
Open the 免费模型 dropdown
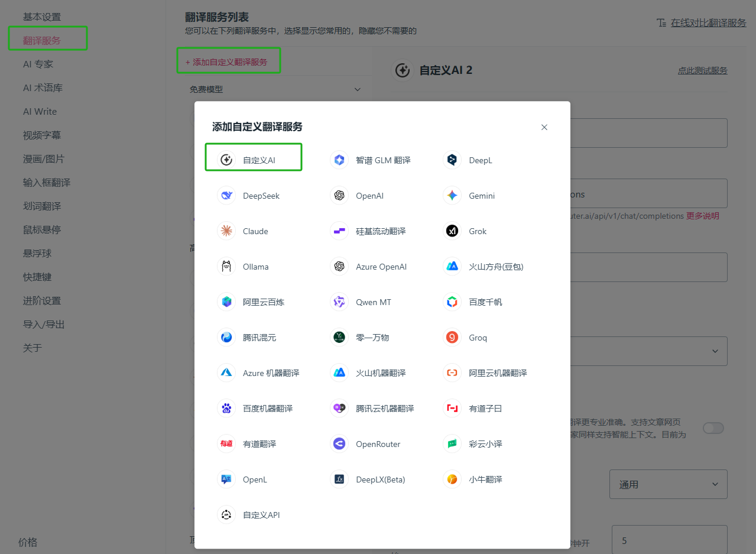point(275,89)
